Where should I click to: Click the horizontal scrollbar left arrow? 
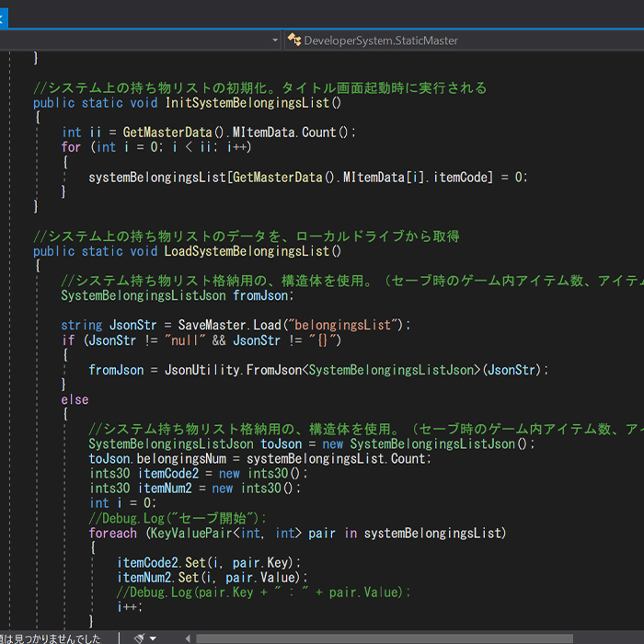[188, 638]
